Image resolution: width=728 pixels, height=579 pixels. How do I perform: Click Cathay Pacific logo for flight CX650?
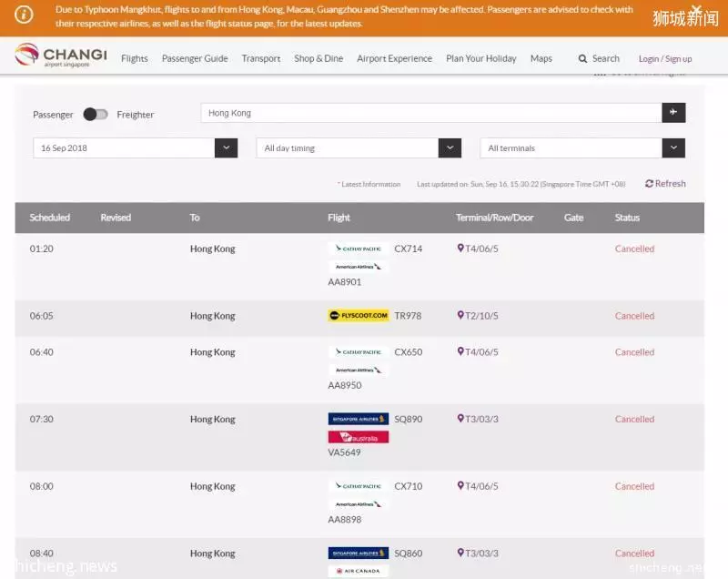[x=359, y=352]
